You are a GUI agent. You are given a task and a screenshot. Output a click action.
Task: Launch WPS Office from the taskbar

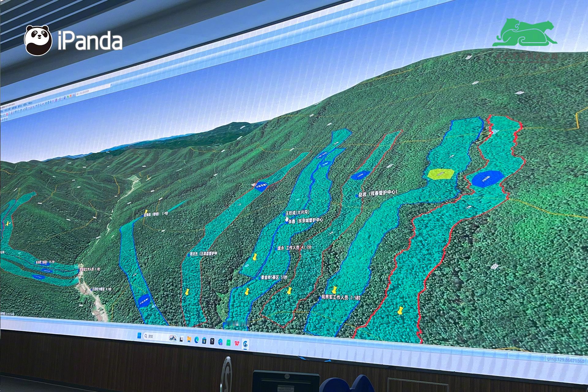237,343
